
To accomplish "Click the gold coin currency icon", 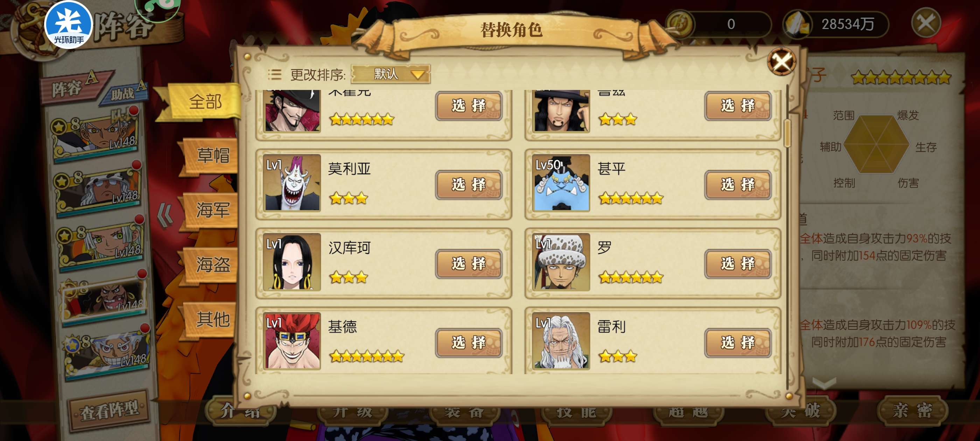I will [680, 23].
